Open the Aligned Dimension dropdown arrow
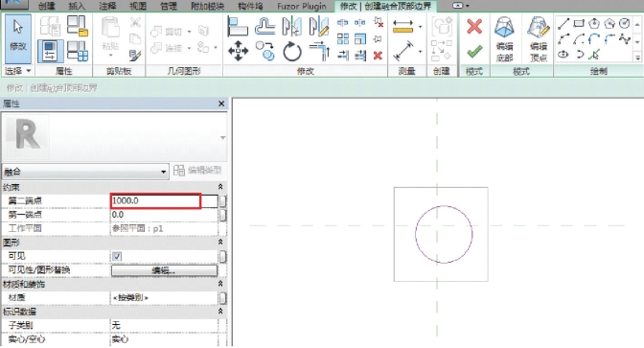 pyautogui.click(x=420, y=52)
